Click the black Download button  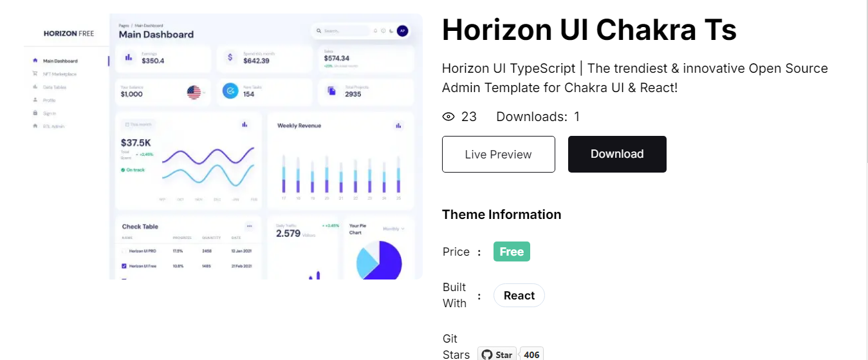(x=617, y=154)
